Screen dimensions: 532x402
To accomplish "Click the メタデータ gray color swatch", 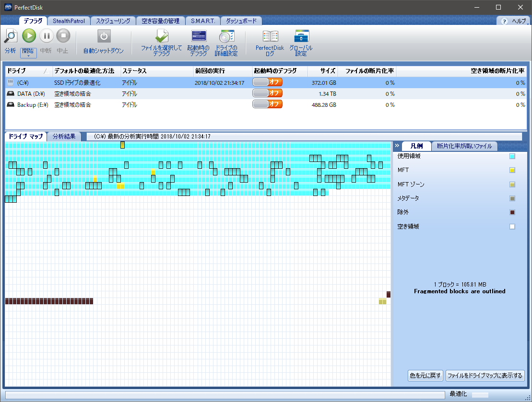I will pyautogui.click(x=512, y=198).
